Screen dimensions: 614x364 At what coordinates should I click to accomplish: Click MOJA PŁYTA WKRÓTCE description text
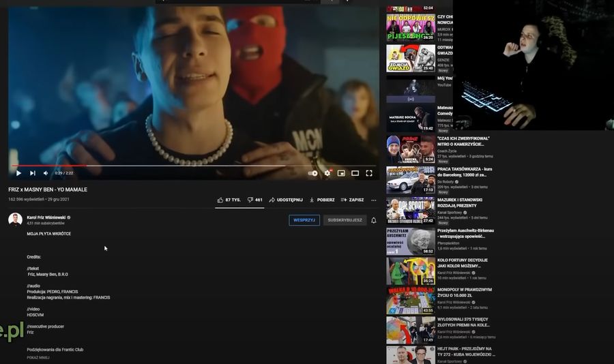49,234
